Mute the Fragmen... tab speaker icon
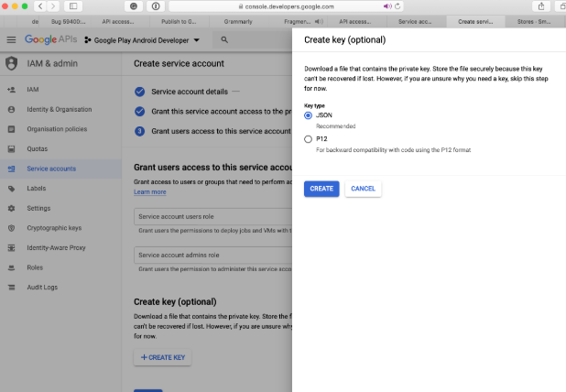 pos(319,22)
